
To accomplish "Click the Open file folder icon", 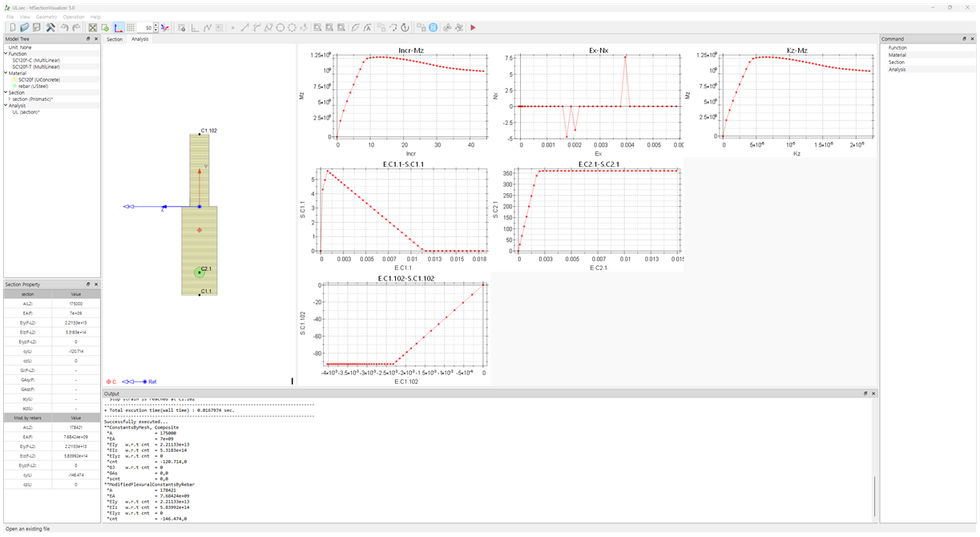I will point(24,27).
